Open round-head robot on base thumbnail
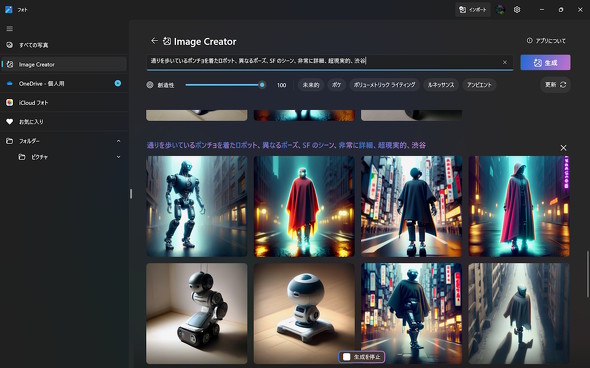590x368 pixels. [304, 313]
